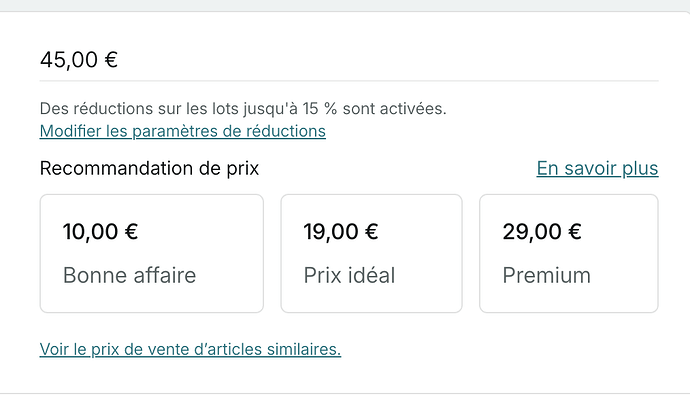The image size is (690, 401).
Task: Choose the 29,00 € suggested price
Action: tap(539, 232)
